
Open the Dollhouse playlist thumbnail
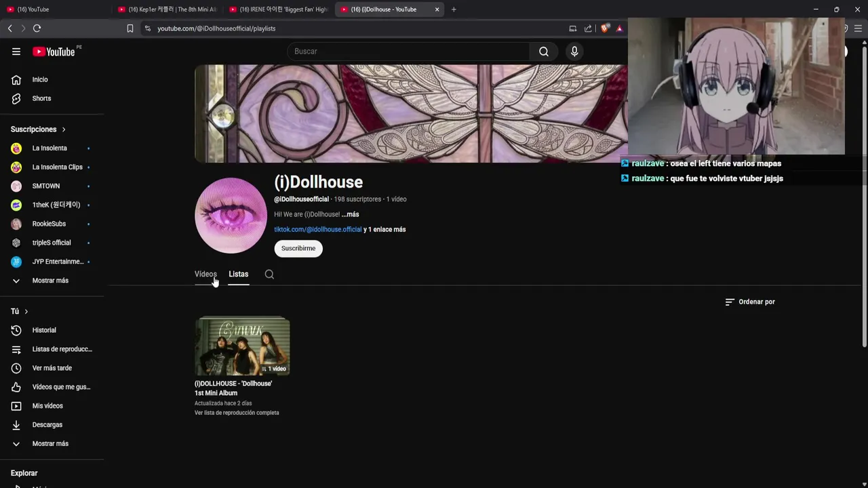(x=242, y=346)
